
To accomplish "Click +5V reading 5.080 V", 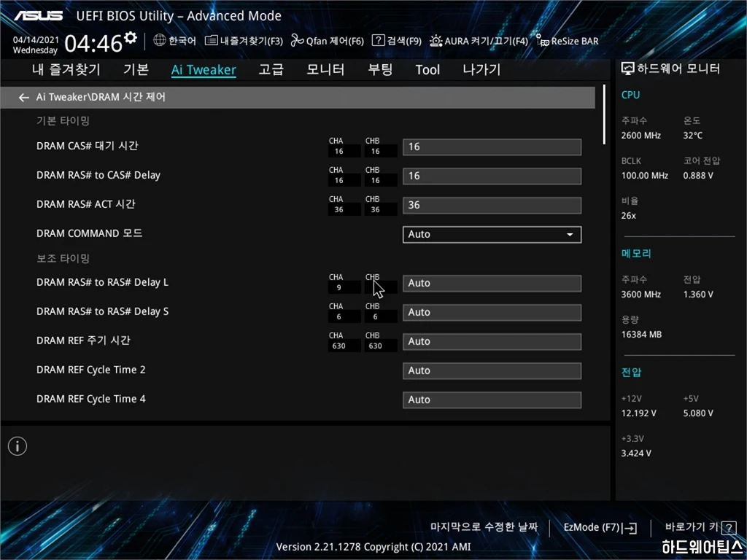I will (698, 413).
